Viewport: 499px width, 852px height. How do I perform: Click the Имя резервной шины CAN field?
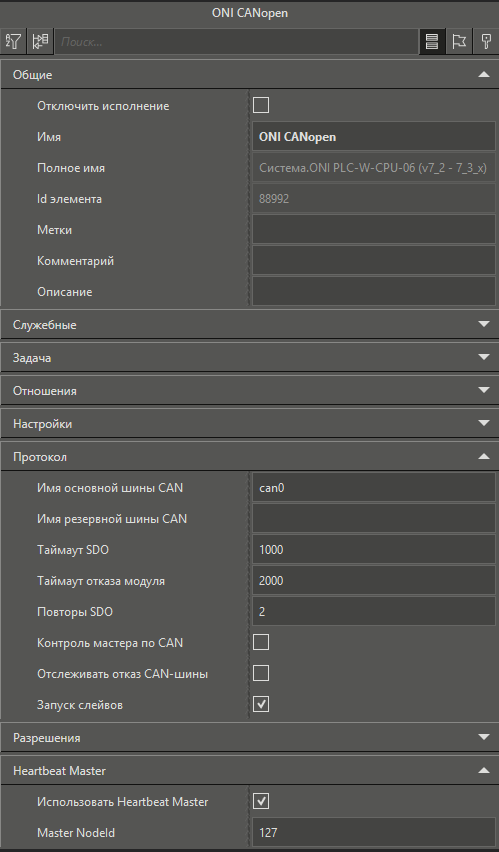coord(373,518)
